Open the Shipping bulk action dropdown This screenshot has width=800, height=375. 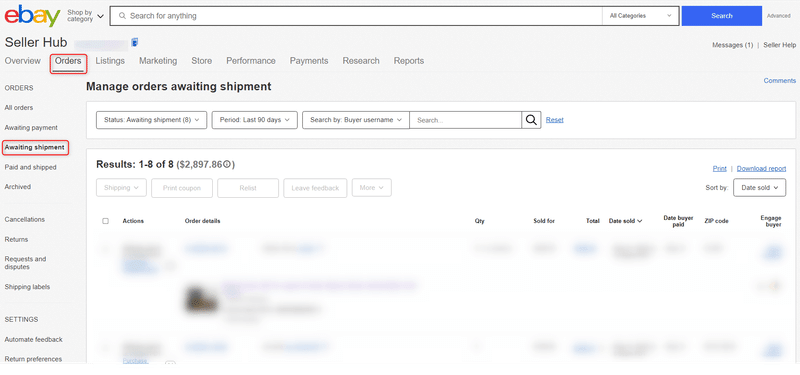[121, 188]
